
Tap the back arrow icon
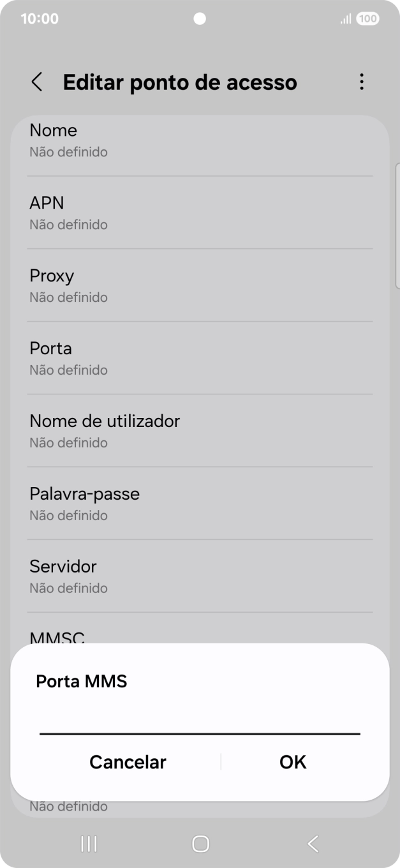click(36, 82)
